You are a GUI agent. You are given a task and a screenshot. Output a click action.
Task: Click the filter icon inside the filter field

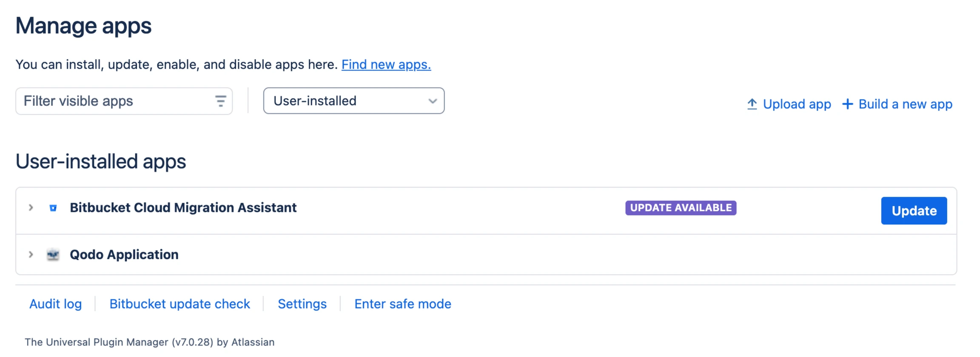pyautogui.click(x=220, y=101)
